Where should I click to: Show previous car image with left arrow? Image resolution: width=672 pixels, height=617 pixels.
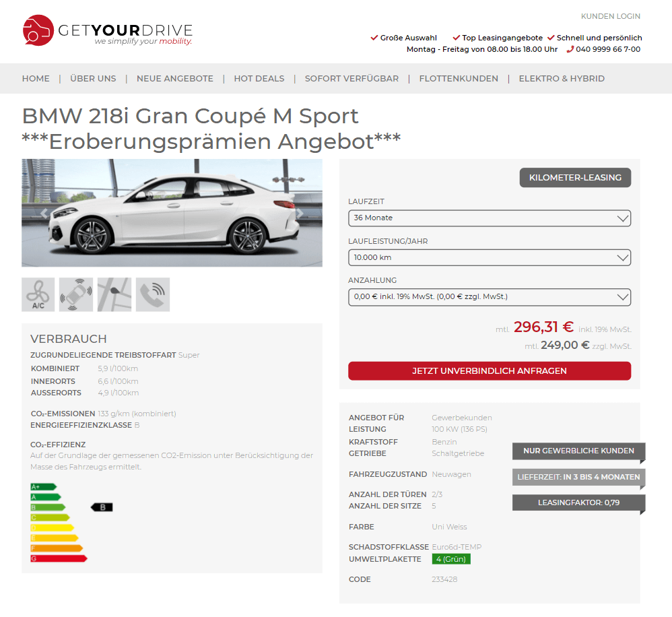[x=44, y=213]
